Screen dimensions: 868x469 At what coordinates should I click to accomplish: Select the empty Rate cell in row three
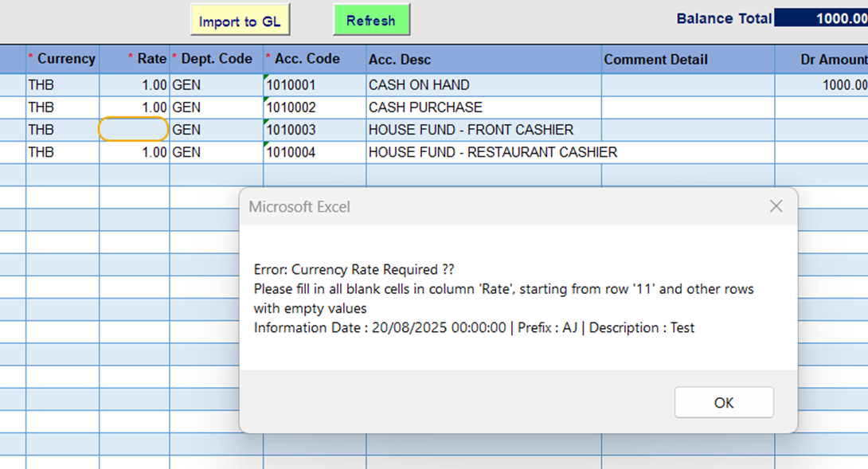[134, 130]
